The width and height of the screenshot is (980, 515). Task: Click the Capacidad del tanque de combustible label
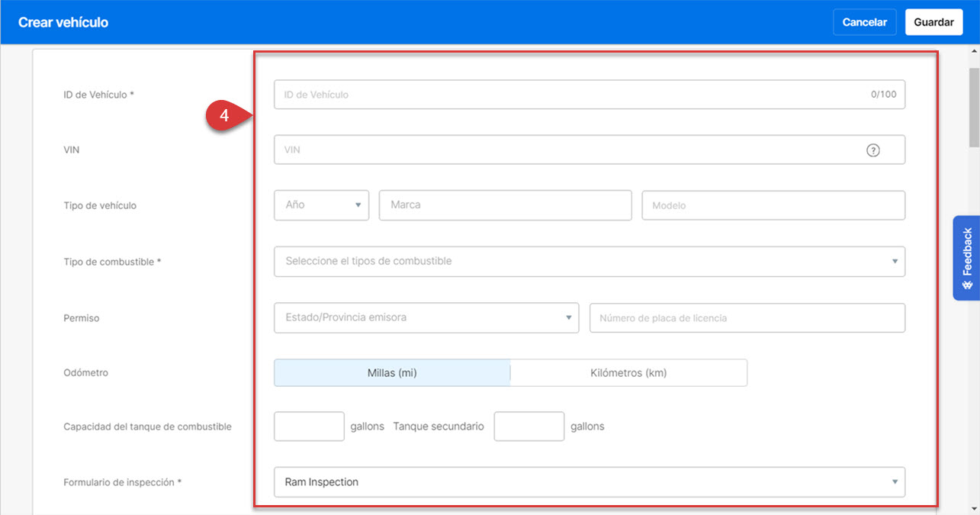[x=147, y=426]
